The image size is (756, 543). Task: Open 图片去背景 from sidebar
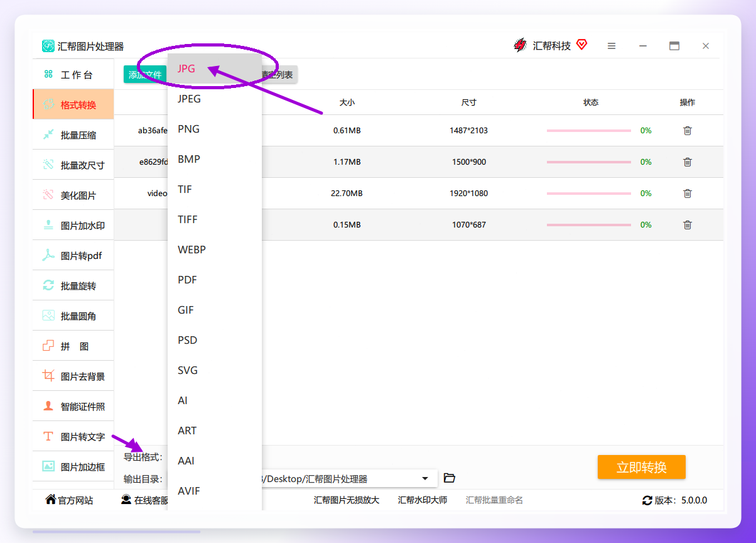(x=73, y=376)
